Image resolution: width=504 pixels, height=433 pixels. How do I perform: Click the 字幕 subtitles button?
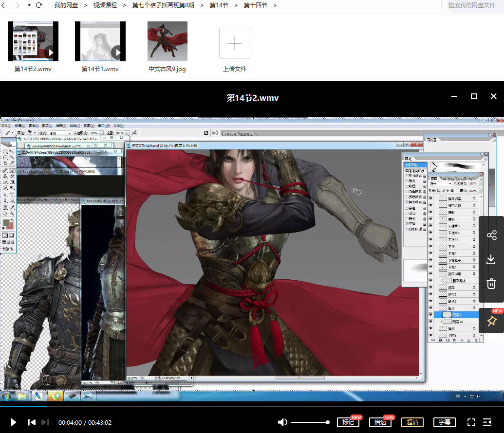click(x=445, y=422)
